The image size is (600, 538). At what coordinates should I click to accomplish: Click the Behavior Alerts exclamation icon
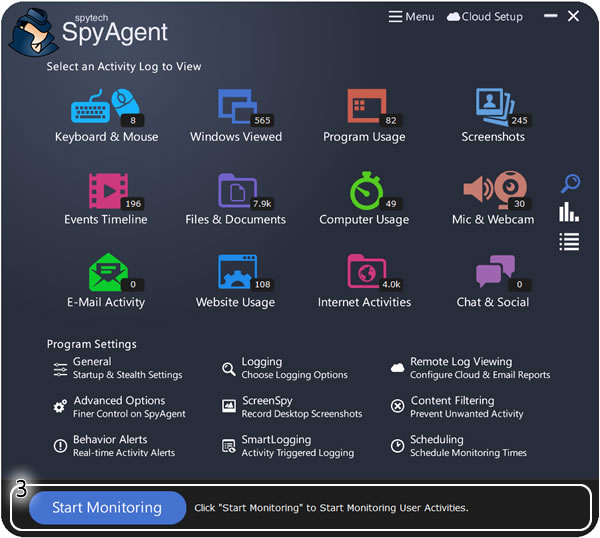click(x=60, y=445)
